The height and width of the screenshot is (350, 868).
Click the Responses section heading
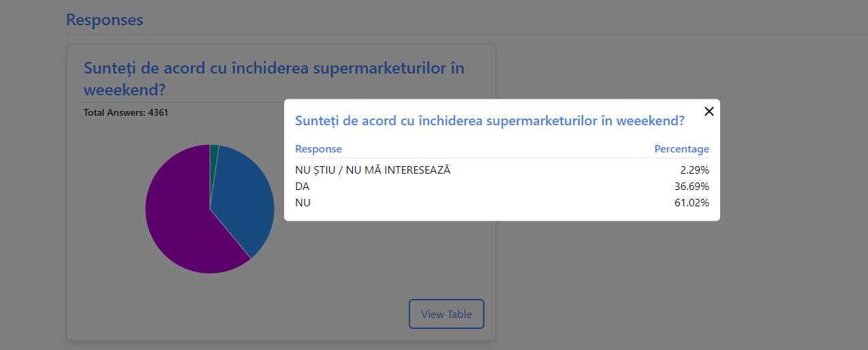click(x=104, y=20)
